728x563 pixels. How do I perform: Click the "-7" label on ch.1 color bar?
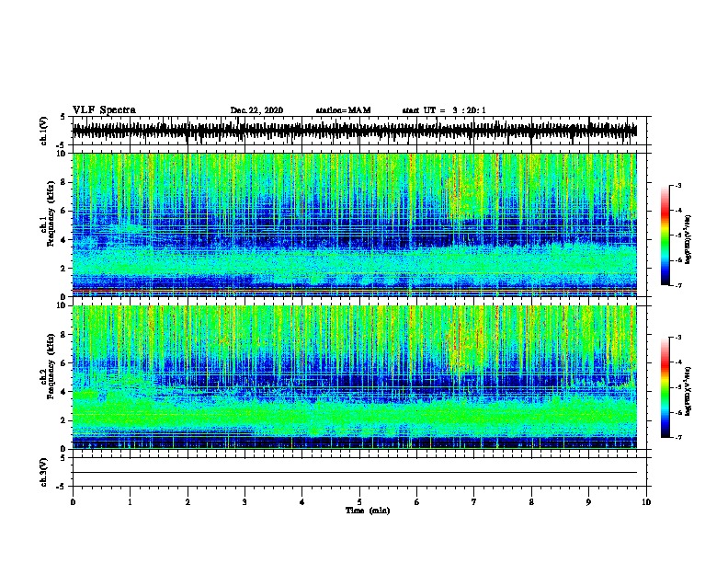[x=678, y=285]
